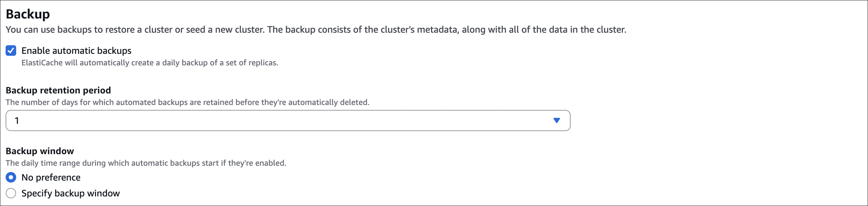Viewport: 868px width, 206px height.
Task: Click the blue checkmark icon
Action: 11,51
